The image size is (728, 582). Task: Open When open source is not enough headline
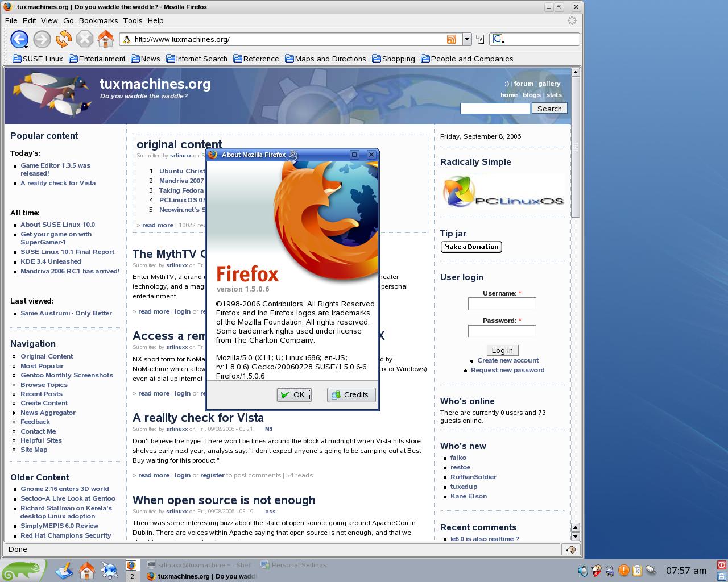(224, 500)
